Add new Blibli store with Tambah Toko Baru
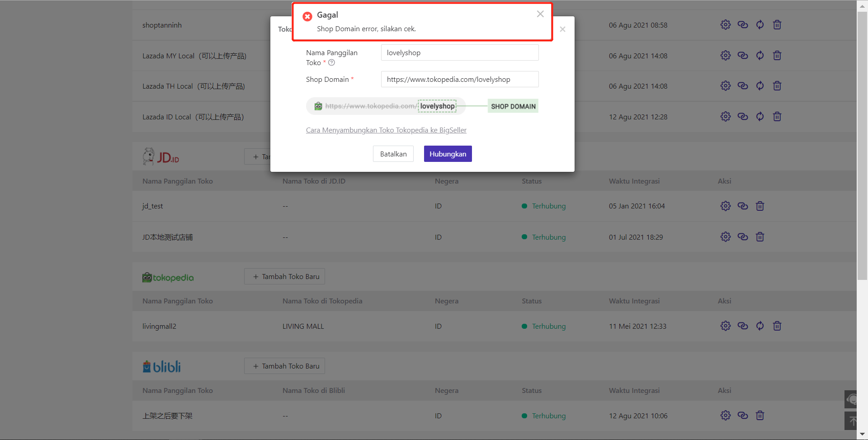Image resolution: width=868 pixels, height=440 pixels. point(284,366)
